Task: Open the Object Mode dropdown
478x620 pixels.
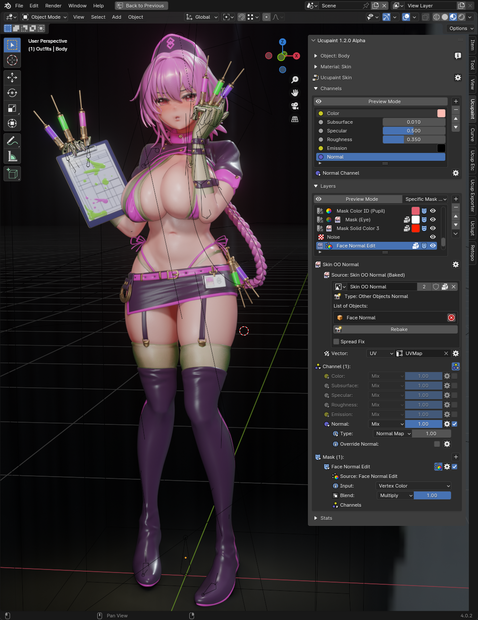Action: point(44,17)
